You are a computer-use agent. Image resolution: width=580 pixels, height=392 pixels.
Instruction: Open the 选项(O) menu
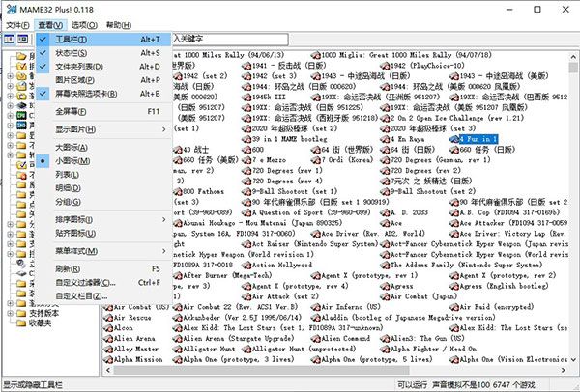pyautogui.click(x=84, y=25)
